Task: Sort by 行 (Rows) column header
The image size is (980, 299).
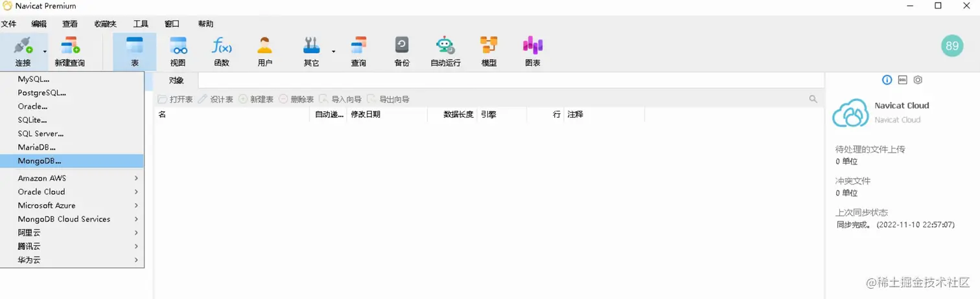Action: 545,114
